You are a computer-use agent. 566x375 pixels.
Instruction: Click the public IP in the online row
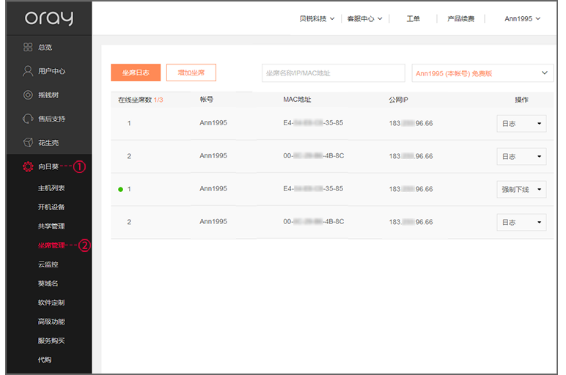point(411,189)
